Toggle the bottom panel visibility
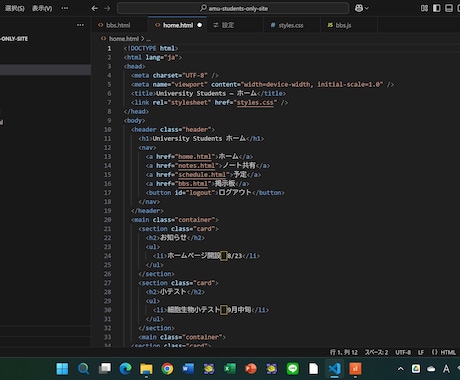Image resolution: width=460 pixels, height=380 pixels. [x=449, y=8]
